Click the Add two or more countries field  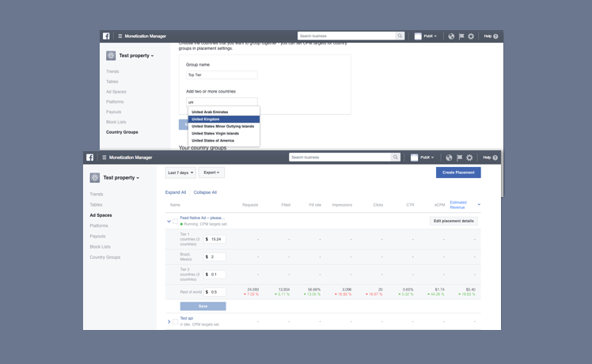point(222,102)
